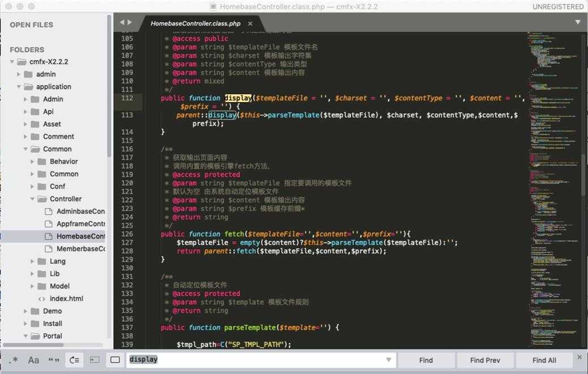Click the index.html code file icon
The image size is (588, 374).
pyautogui.click(x=41, y=299)
